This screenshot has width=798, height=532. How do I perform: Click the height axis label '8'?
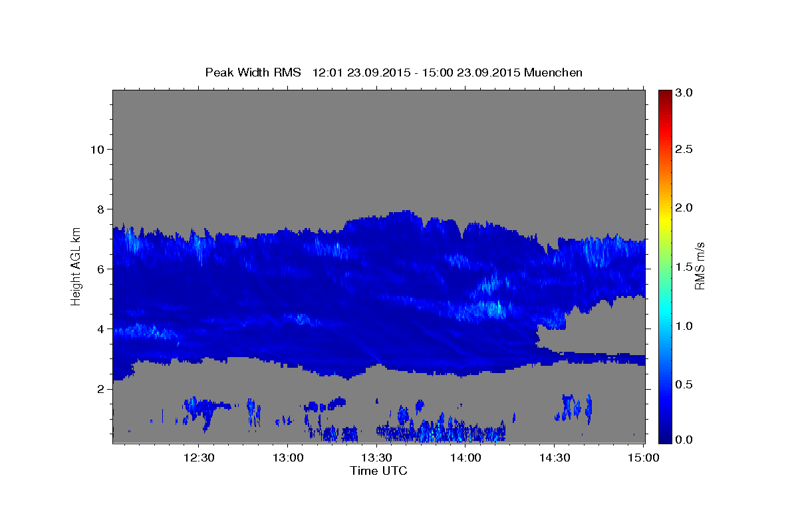pyautogui.click(x=100, y=209)
